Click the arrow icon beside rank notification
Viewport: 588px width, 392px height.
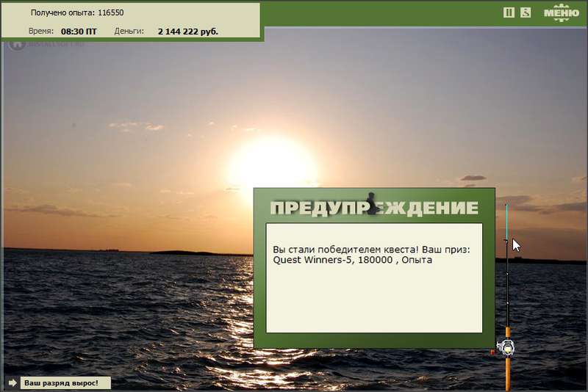[x=12, y=382]
